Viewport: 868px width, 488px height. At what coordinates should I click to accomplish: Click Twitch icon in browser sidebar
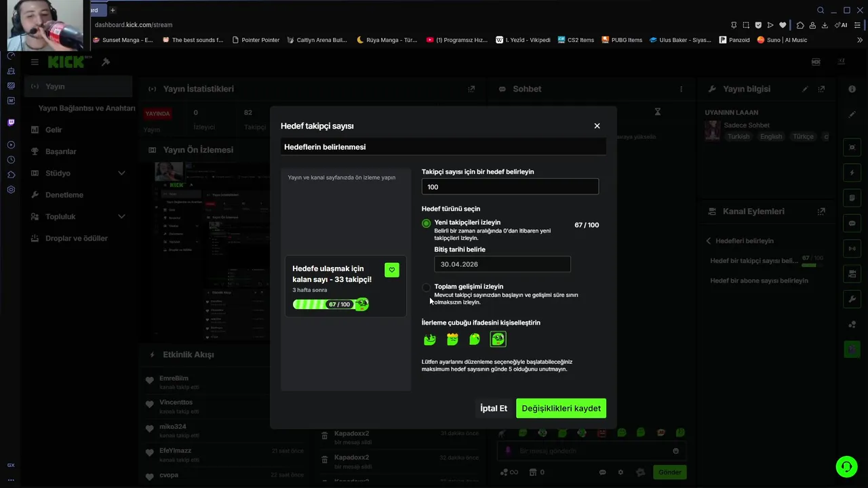pyautogui.click(x=11, y=123)
